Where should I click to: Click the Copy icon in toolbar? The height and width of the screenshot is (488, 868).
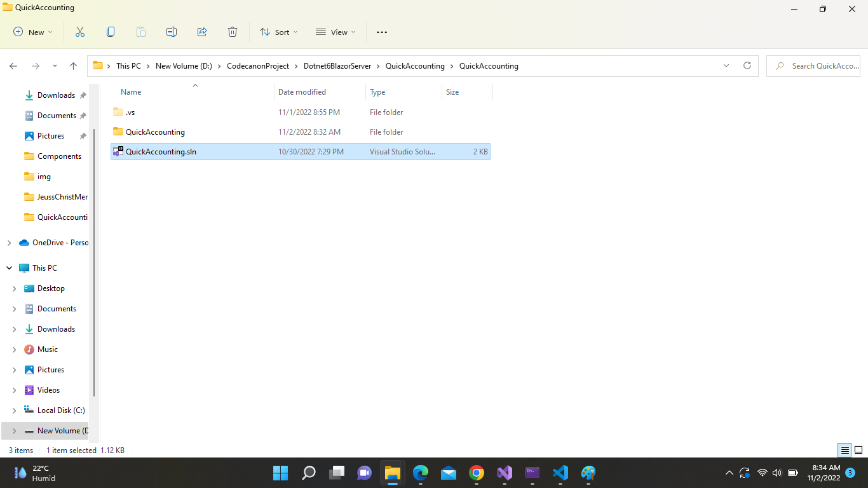[x=111, y=32]
